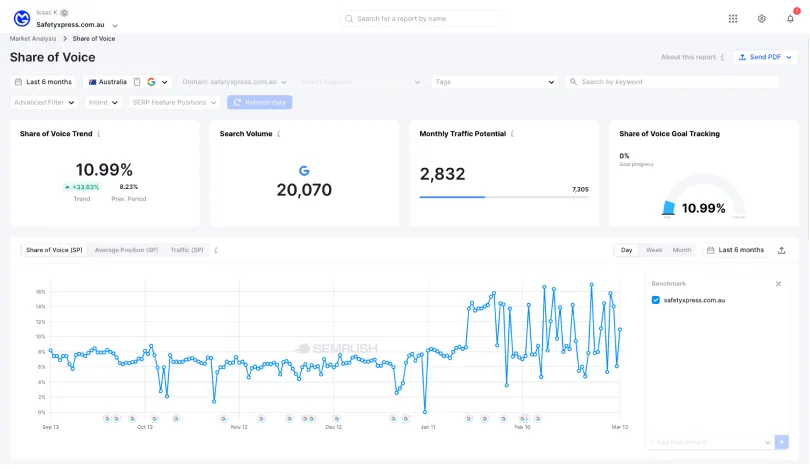Select the Traffic (SP) tab

187,250
